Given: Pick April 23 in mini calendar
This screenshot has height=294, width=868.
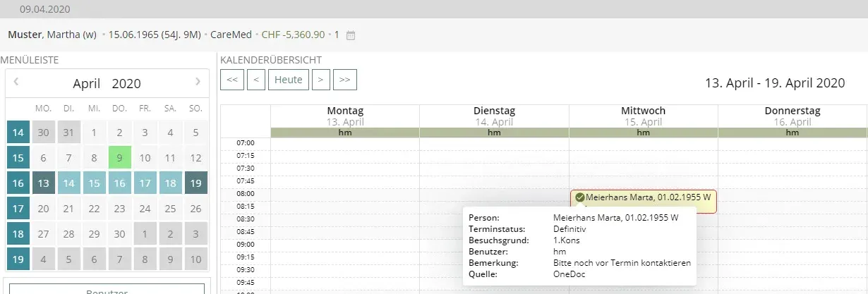Looking at the screenshot, I should [x=120, y=209].
